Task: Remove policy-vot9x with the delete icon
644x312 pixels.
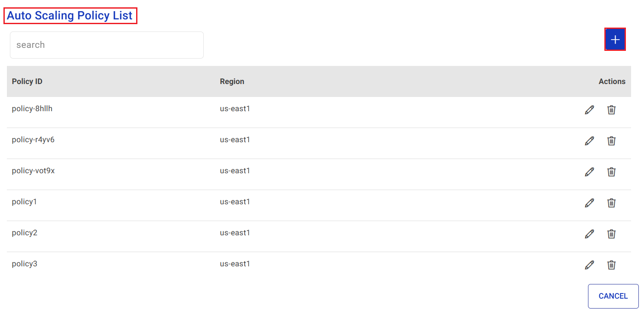Action: click(612, 172)
